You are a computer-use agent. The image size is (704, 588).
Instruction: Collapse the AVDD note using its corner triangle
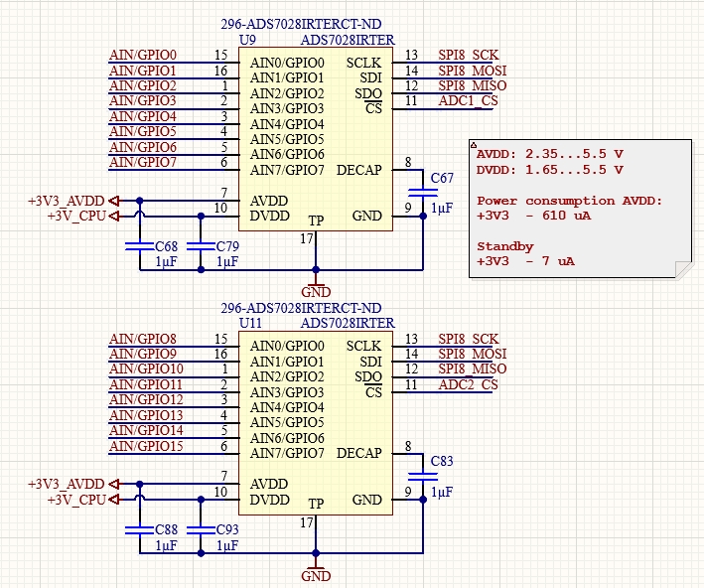coord(474,145)
